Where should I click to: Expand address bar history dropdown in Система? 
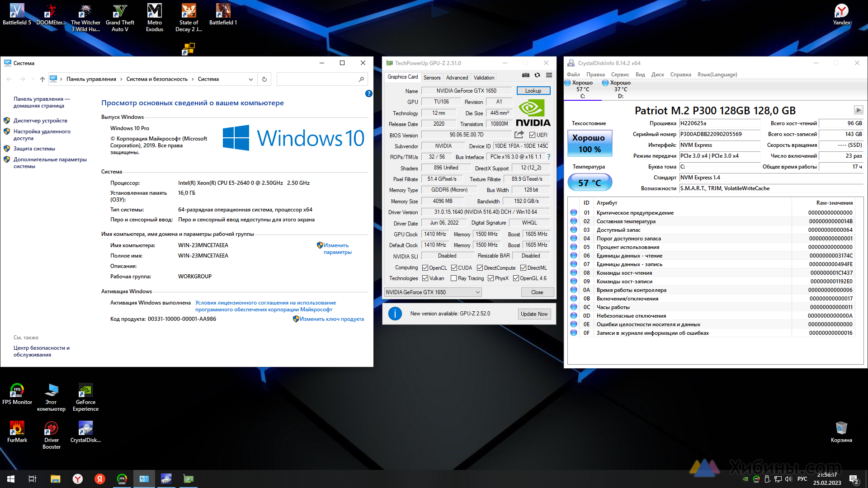251,79
